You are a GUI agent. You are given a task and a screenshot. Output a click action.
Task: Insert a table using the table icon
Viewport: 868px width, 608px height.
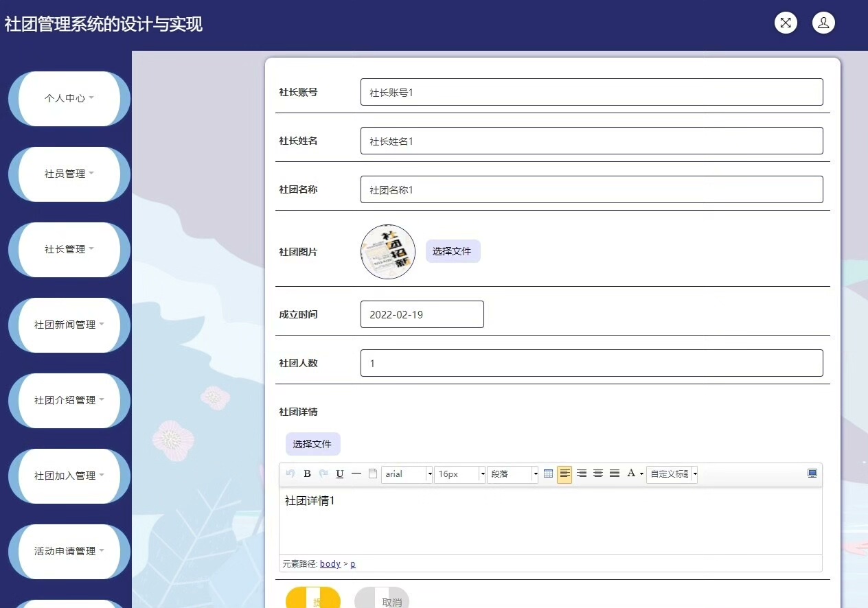pyautogui.click(x=548, y=473)
